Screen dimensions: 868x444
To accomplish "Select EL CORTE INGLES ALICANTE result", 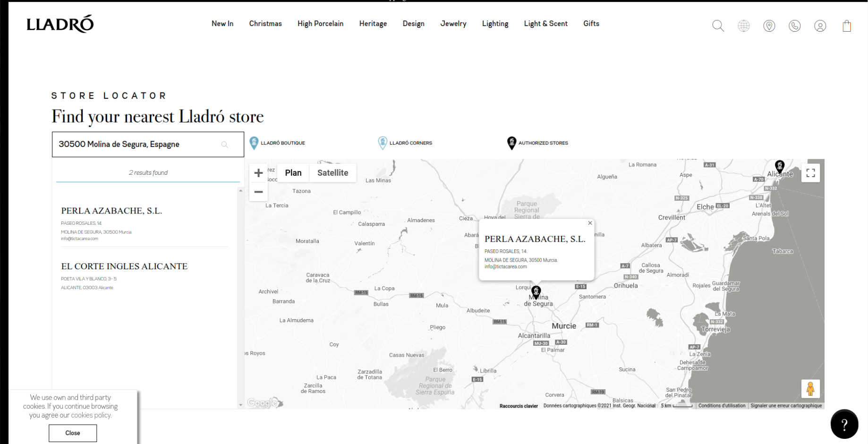I will click(124, 266).
